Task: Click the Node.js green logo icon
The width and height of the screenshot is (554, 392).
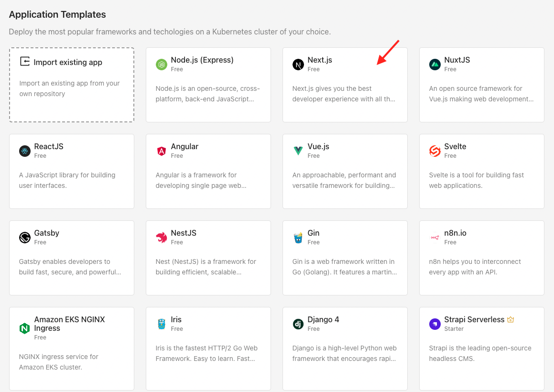Action: pyautogui.click(x=162, y=65)
